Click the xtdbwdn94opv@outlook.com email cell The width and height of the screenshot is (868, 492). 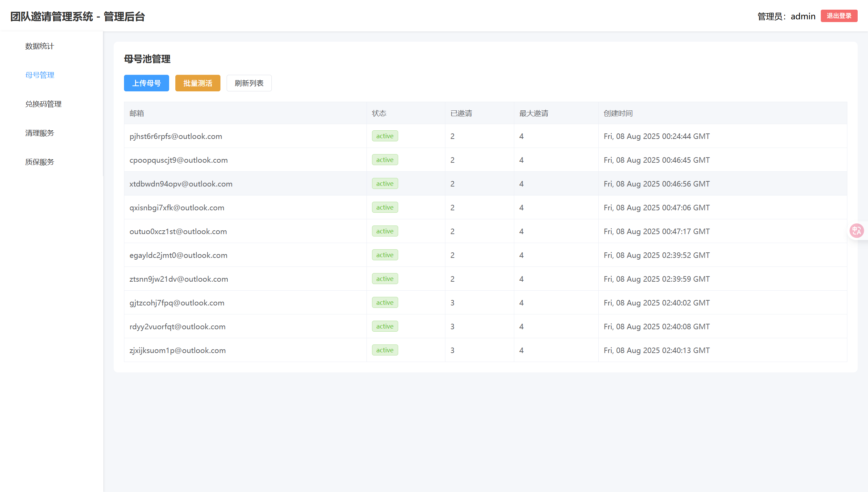[x=181, y=184]
